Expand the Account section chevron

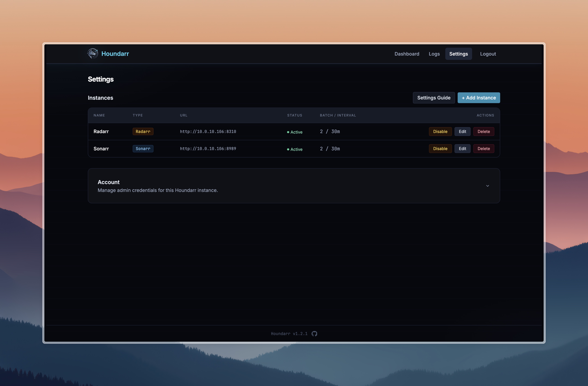click(487, 186)
